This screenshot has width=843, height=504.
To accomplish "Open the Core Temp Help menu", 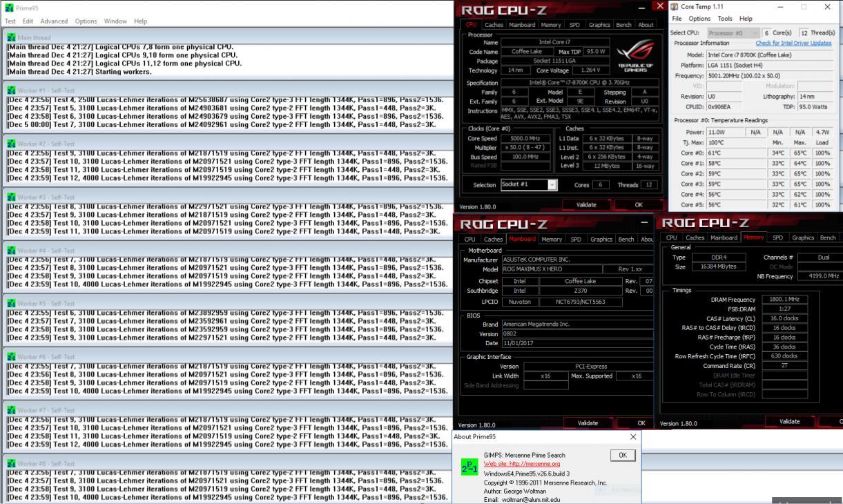I will pyautogui.click(x=746, y=19).
